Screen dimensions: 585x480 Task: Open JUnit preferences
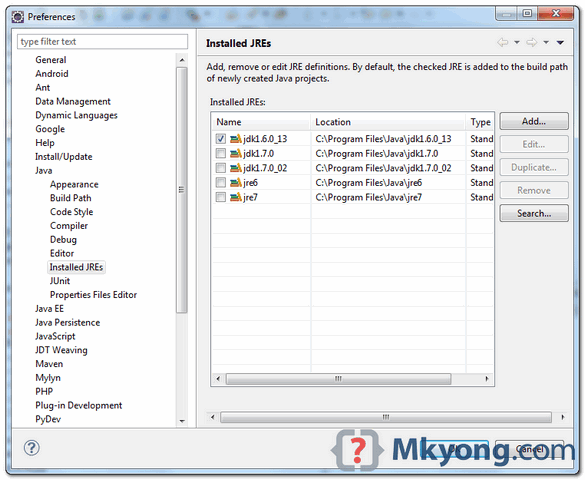coord(60,281)
